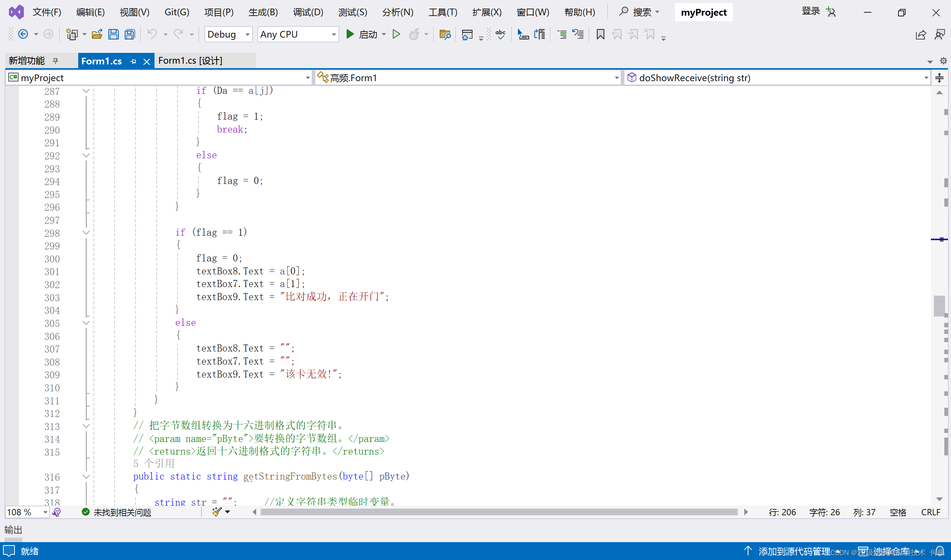The width and height of the screenshot is (951, 560).
Task: Pin the 新增功能 tab
Action: (x=55, y=60)
